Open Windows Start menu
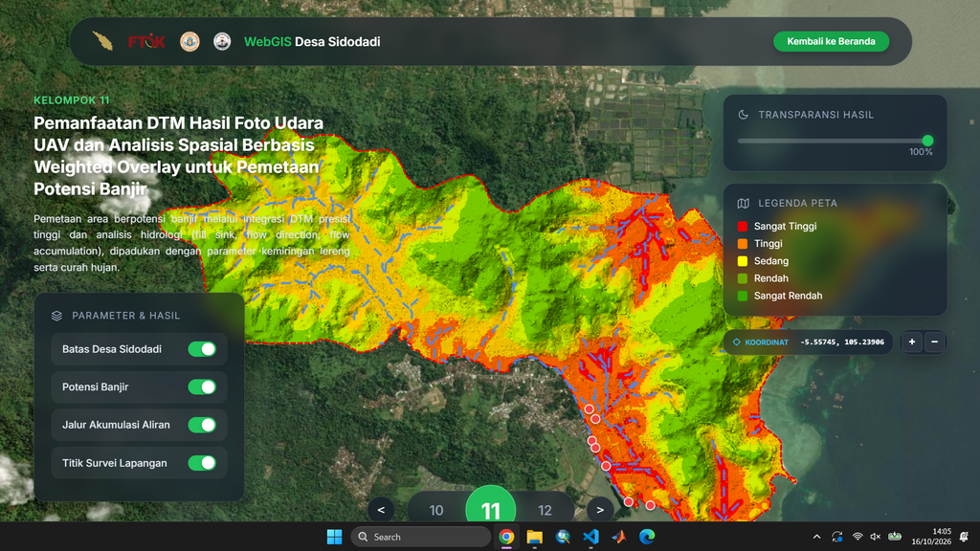980x551 pixels. 334,537
